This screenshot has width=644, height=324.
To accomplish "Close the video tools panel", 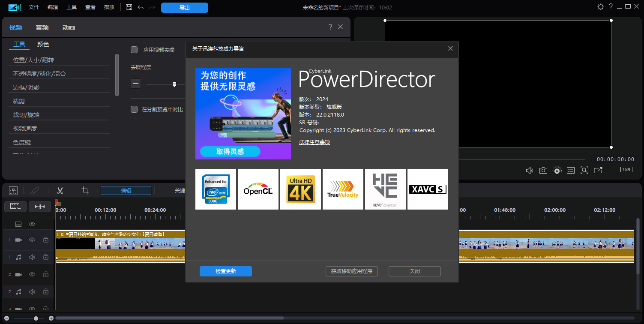I will pos(341,27).
